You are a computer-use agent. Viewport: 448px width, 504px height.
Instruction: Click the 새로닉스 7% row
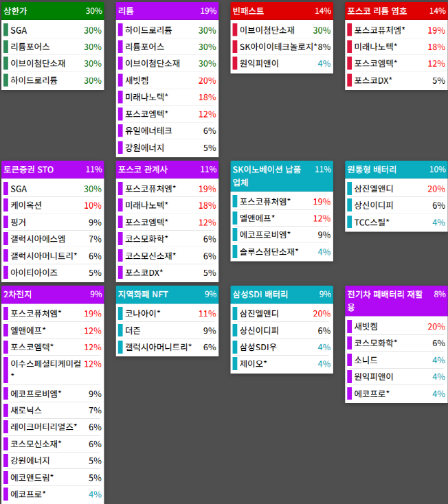pos(53,410)
